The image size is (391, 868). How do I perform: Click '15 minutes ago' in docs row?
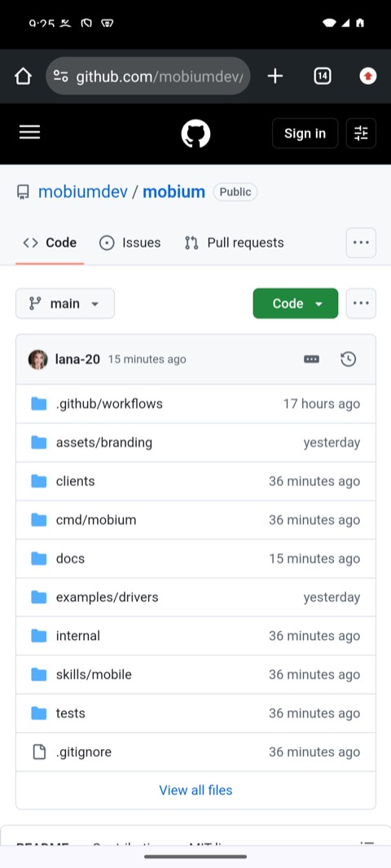[314, 559]
